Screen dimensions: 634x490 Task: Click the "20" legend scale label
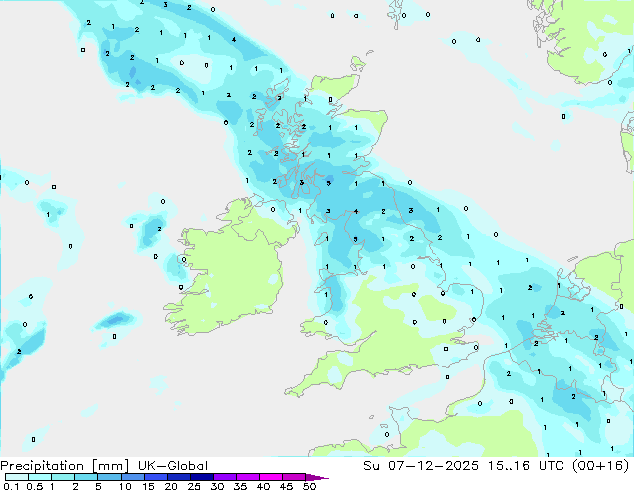tap(171, 486)
